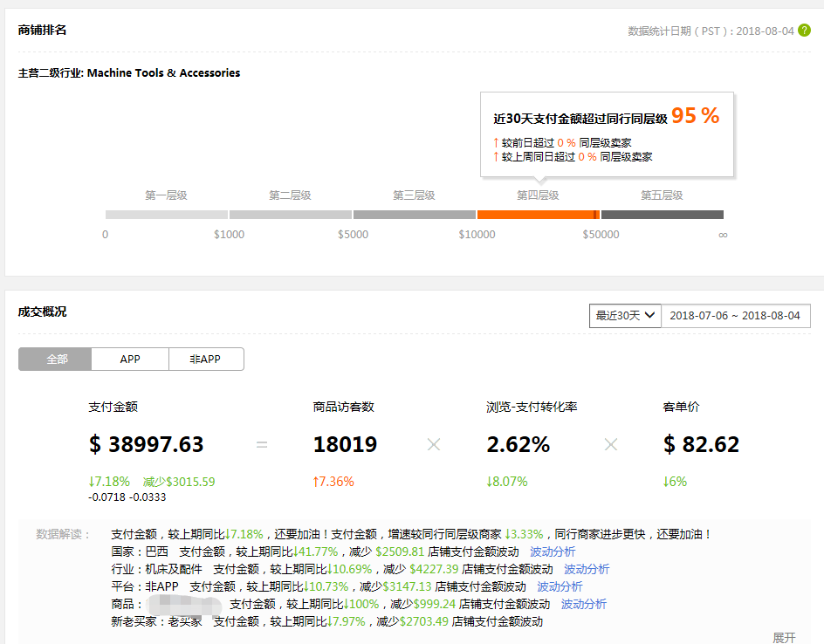Click the conversion rate 2.62%
Image resolution: width=824 pixels, height=644 pixels.
click(x=518, y=444)
